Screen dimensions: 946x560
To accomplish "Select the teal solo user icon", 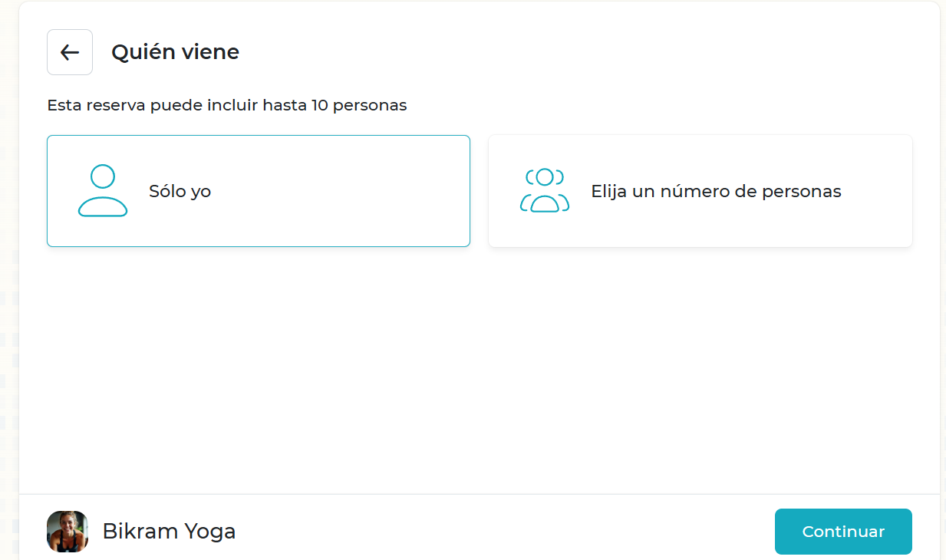I will (x=102, y=191).
